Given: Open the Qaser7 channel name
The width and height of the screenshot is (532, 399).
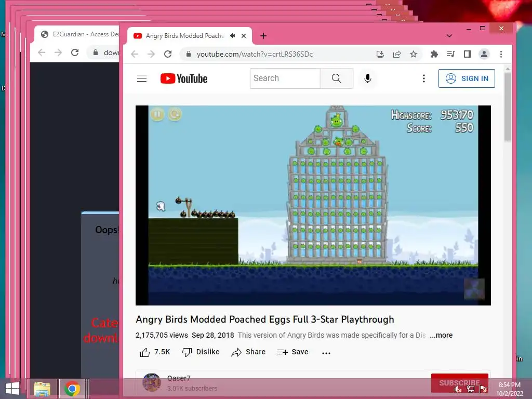Looking at the screenshot, I should pos(179,378).
